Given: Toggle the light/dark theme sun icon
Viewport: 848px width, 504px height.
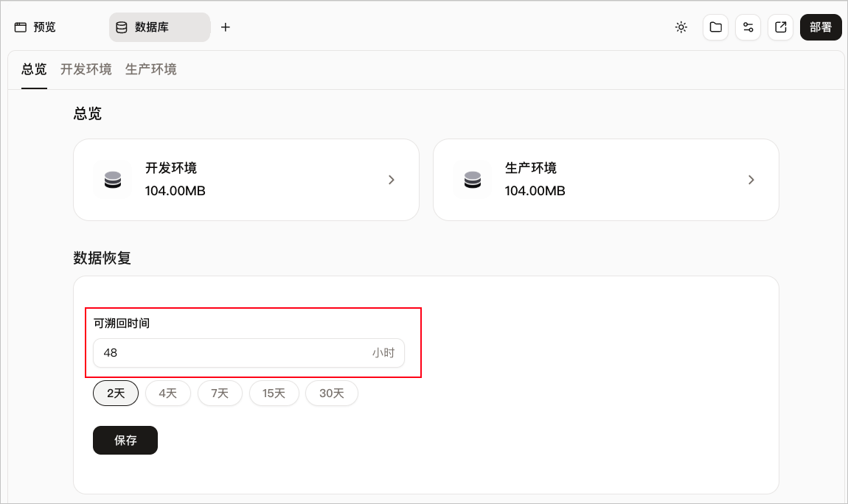Looking at the screenshot, I should 681,27.
